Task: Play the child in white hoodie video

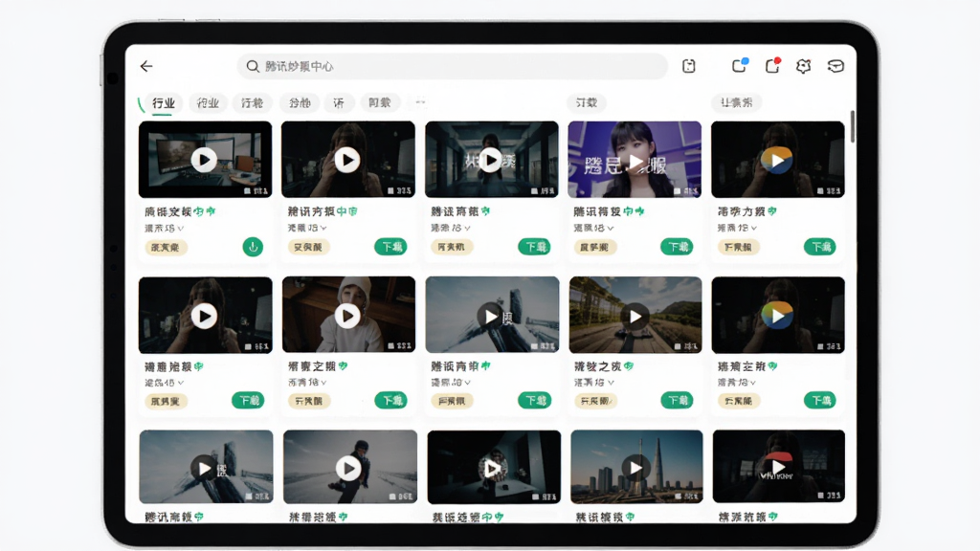Action: point(347,316)
